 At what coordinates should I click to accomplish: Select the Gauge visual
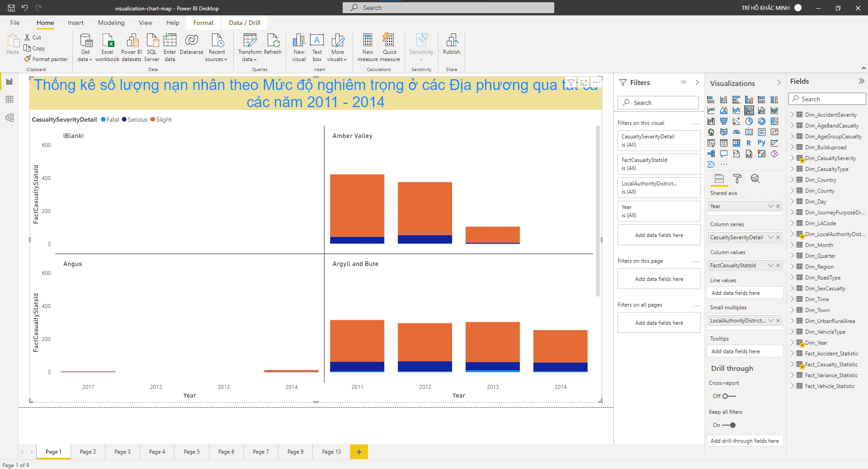tap(736, 132)
